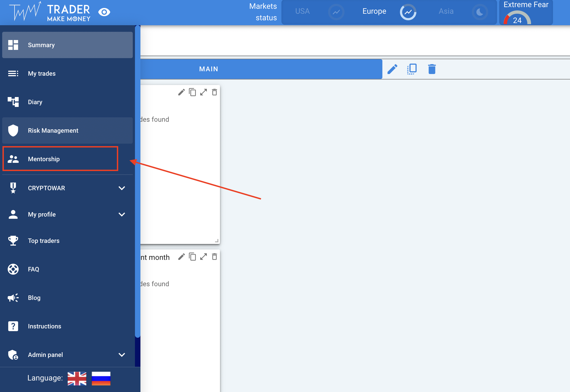
Task: Open Mentorship people icon
Action: pyautogui.click(x=13, y=159)
